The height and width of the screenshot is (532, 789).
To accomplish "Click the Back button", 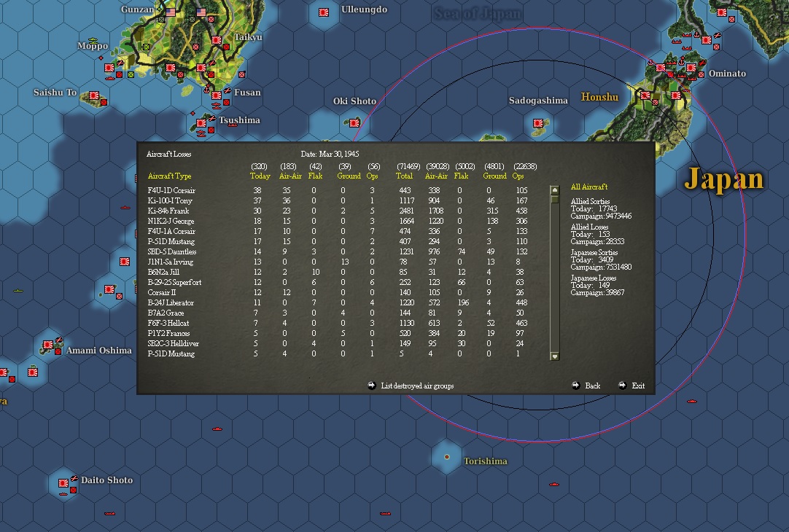I will click(x=593, y=386).
